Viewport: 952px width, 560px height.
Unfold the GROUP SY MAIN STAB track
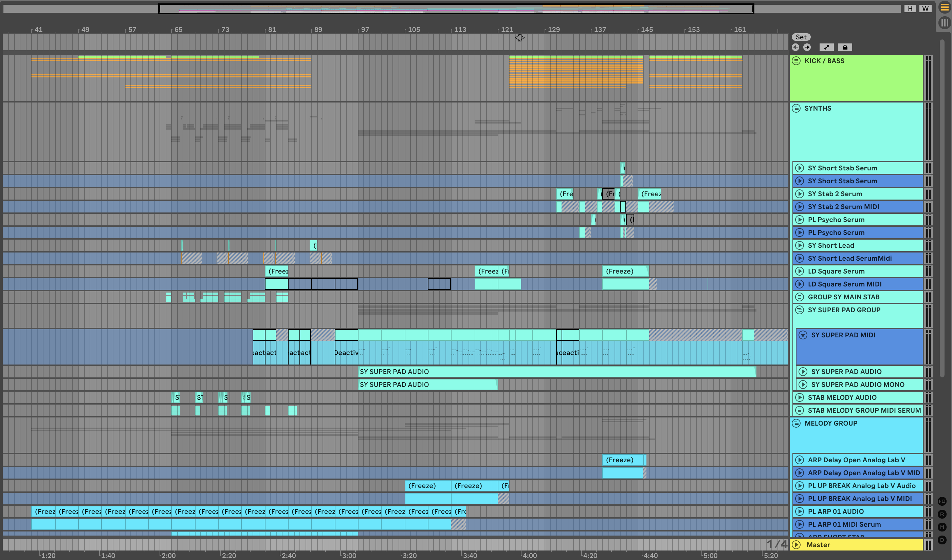(x=799, y=297)
